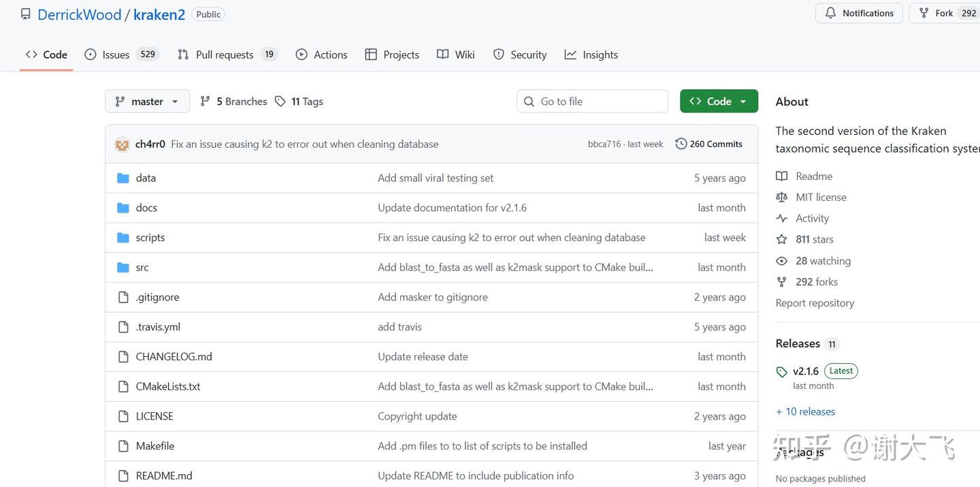View the MIT license link
This screenshot has height=487, width=980.
click(x=821, y=197)
